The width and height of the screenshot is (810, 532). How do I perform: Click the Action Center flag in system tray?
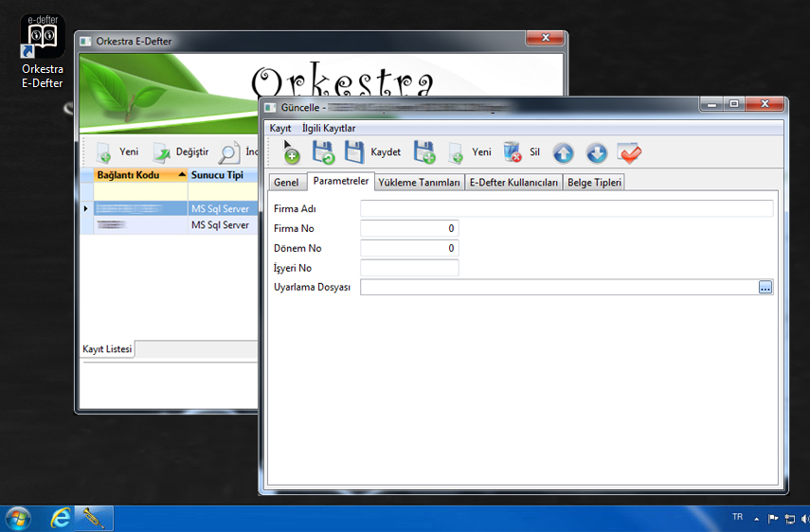pyautogui.click(x=773, y=519)
